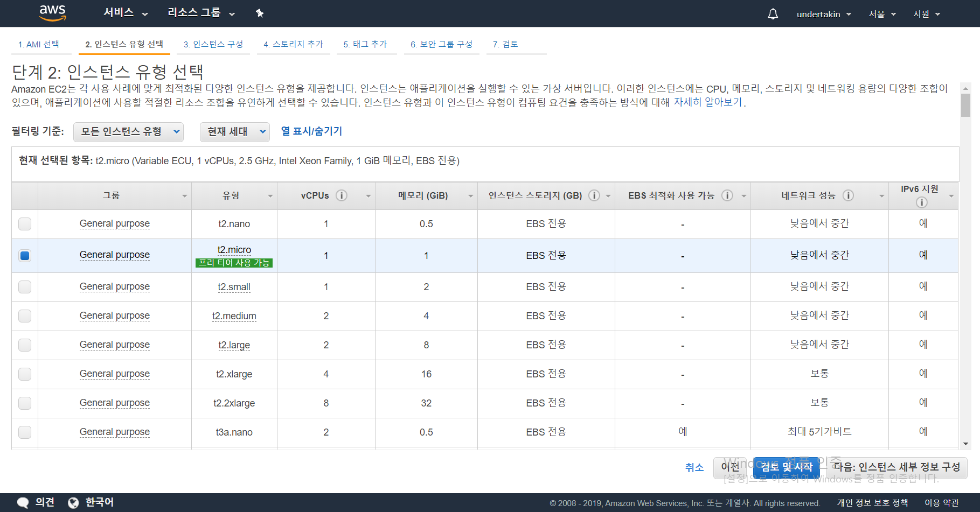This screenshot has height=512, width=980.
Task: Open the 현재 세대 generation dropdown
Action: pos(234,132)
